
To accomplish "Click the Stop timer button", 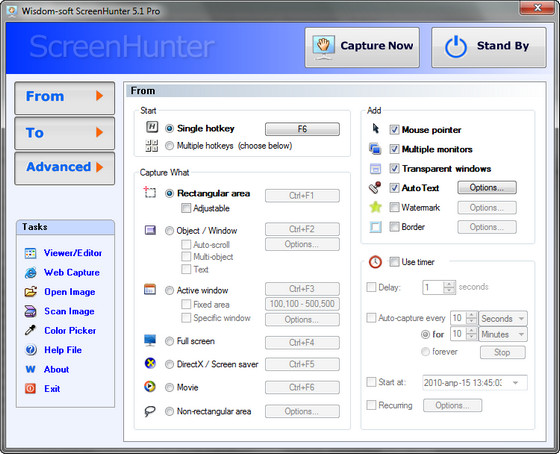I will click(502, 352).
